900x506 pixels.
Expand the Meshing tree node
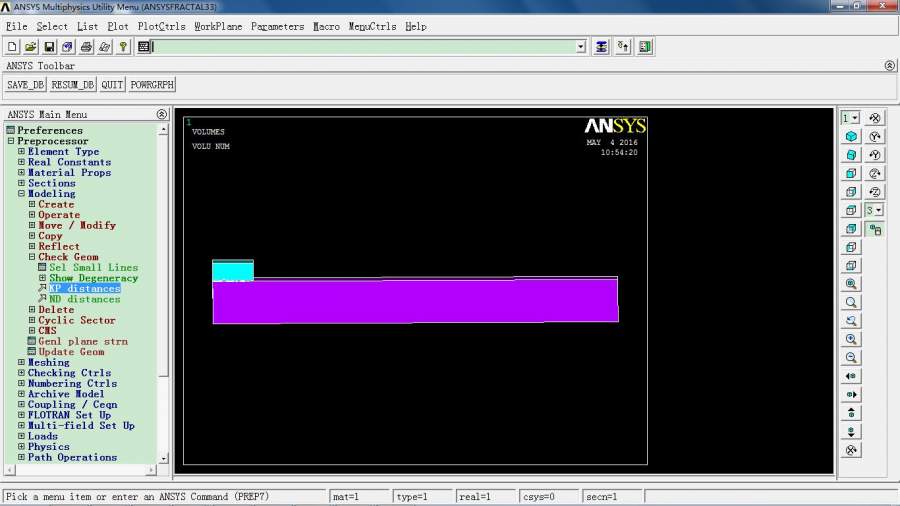(x=21, y=362)
